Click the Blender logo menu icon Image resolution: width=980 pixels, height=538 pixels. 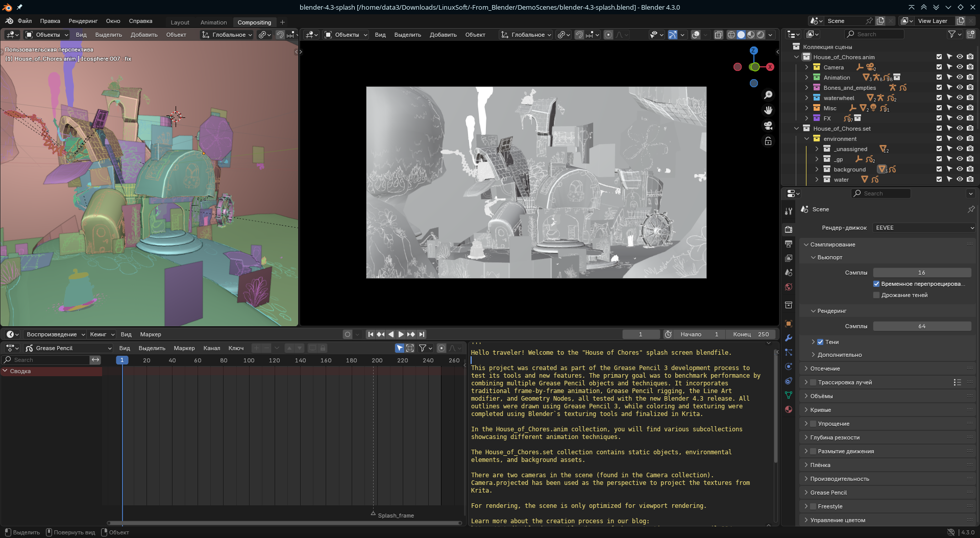tap(9, 21)
